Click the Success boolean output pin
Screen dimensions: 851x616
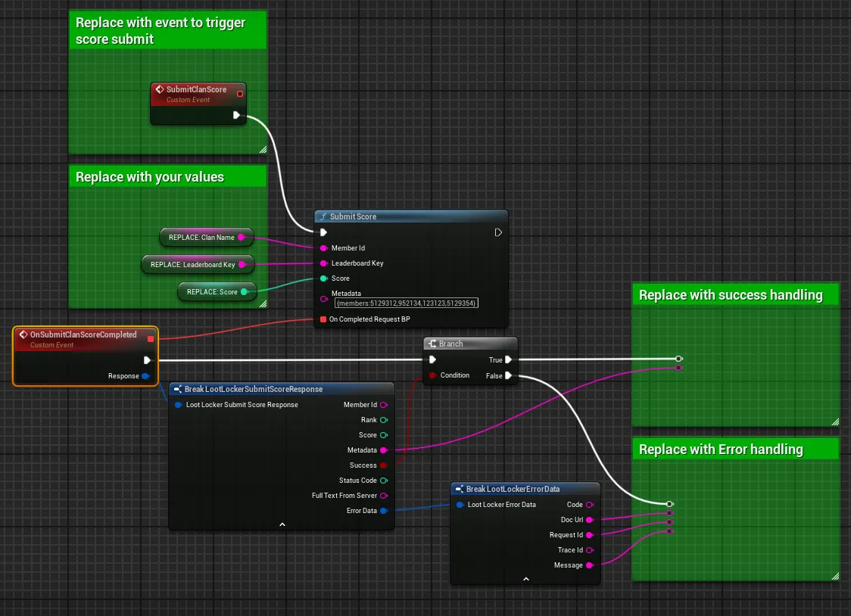[384, 465]
